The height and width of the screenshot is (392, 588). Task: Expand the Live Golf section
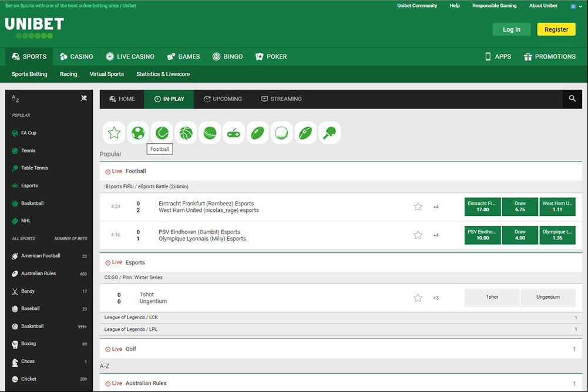point(341,349)
